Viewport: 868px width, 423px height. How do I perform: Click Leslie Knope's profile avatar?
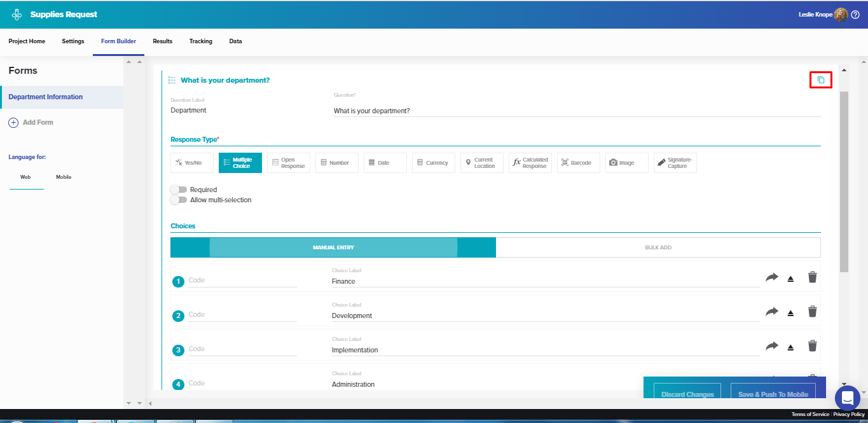coord(841,15)
